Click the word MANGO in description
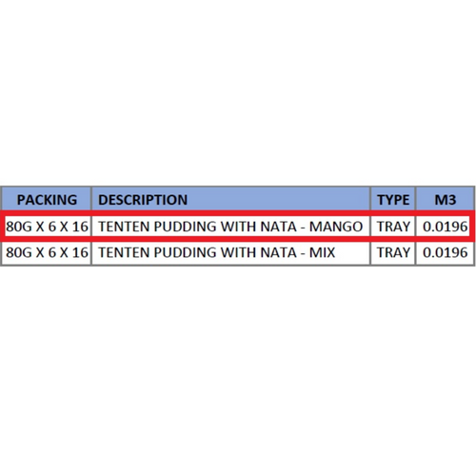476x476 pixels. pyautogui.click(x=336, y=227)
